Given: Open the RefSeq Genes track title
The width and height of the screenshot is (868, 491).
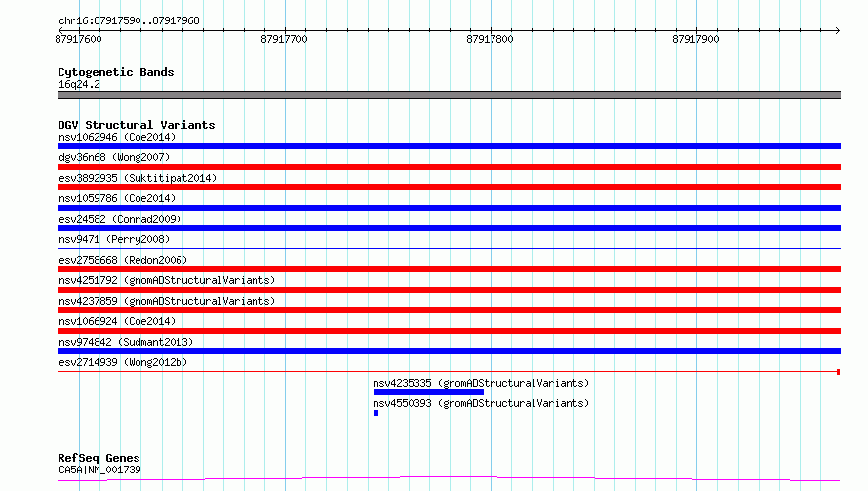Looking at the screenshot, I should (x=99, y=458).
